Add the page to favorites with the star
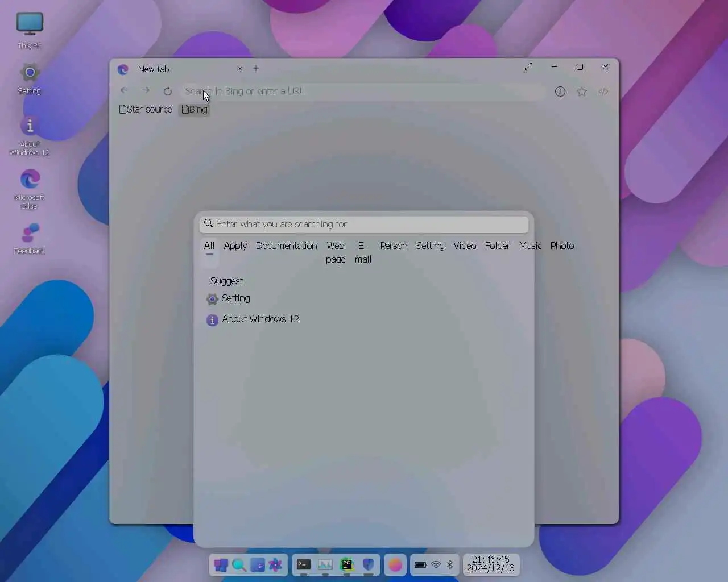Viewport: 728px width, 582px height. click(582, 92)
